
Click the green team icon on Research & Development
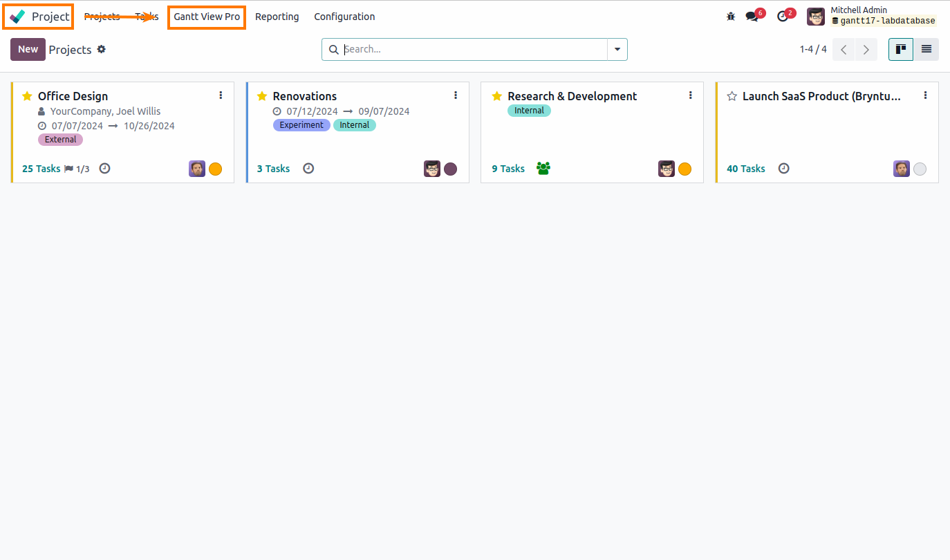(543, 168)
